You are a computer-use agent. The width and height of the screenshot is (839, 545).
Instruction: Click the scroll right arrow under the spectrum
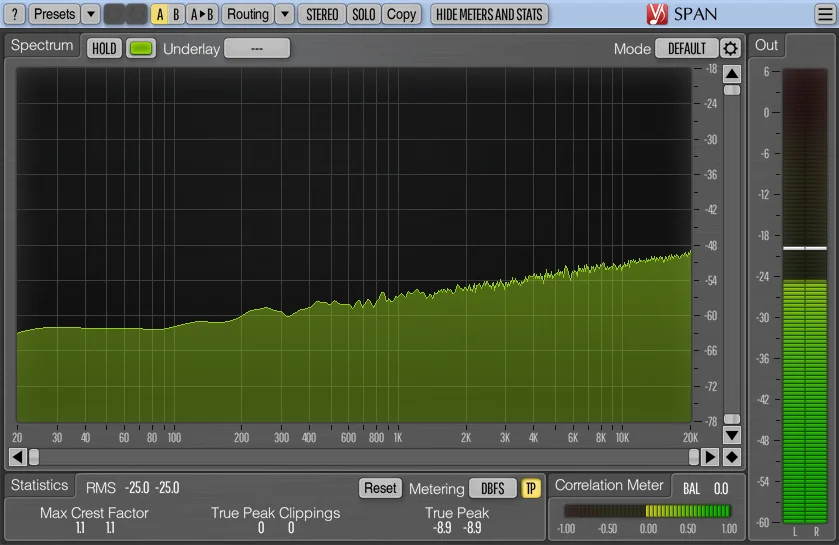[710, 457]
